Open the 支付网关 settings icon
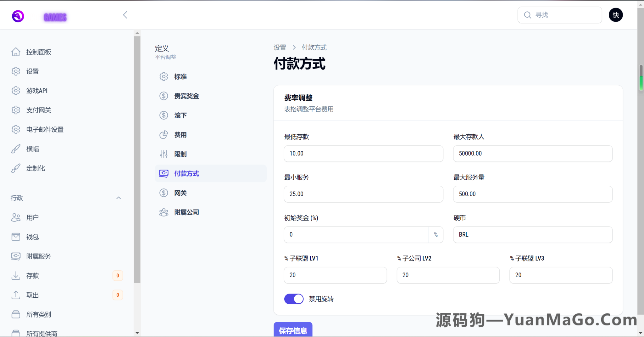 pos(16,110)
